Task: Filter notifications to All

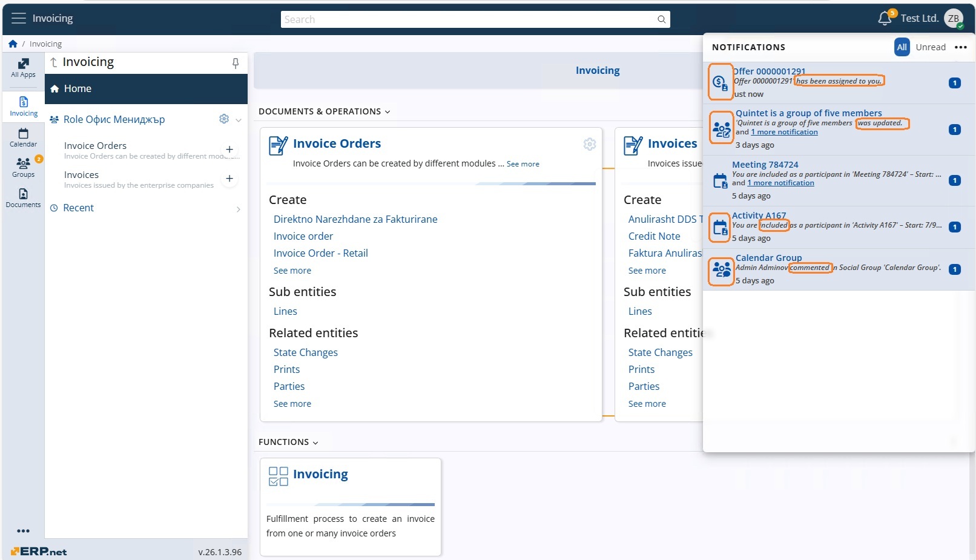Action: tap(902, 47)
